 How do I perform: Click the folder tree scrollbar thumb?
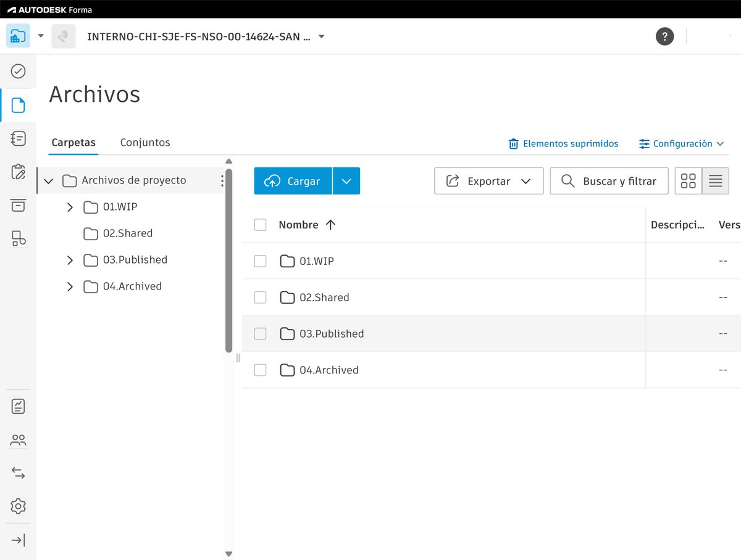pos(229,261)
